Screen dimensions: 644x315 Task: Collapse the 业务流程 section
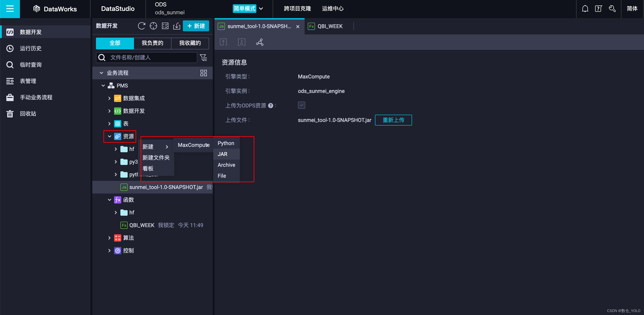(101, 73)
